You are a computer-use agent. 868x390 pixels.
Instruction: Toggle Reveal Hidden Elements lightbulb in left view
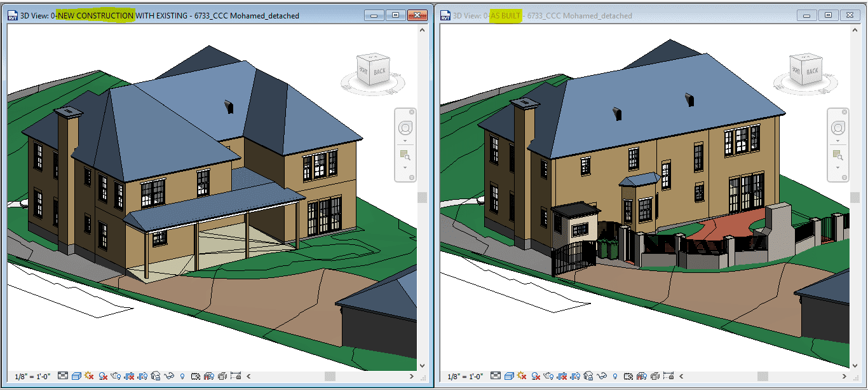tap(182, 377)
